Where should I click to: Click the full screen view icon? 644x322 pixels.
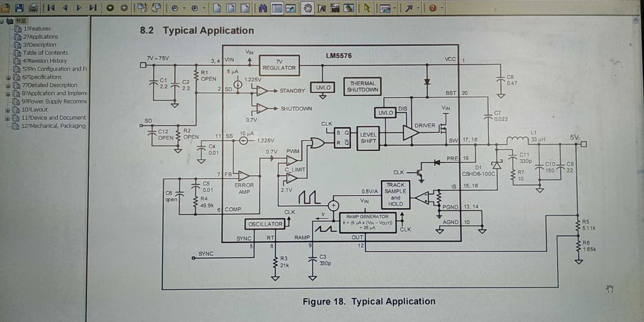click(x=290, y=8)
